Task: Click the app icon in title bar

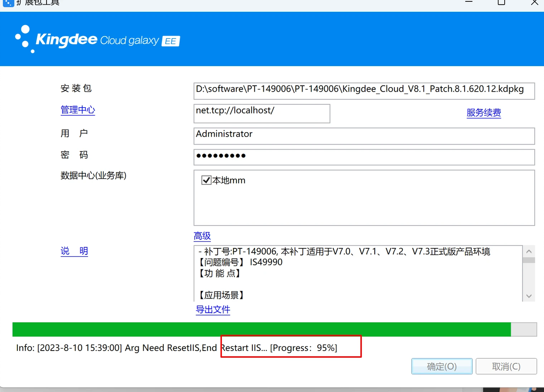Action: 8,3
